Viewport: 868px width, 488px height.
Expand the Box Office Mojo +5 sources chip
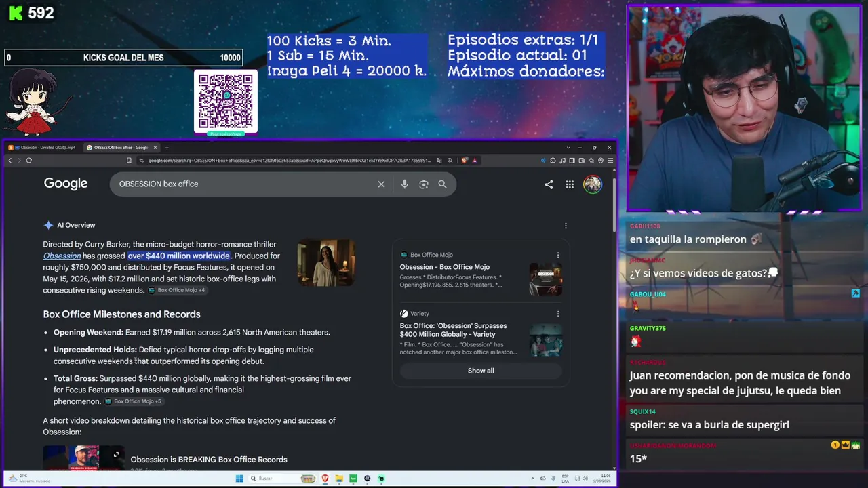click(134, 402)
